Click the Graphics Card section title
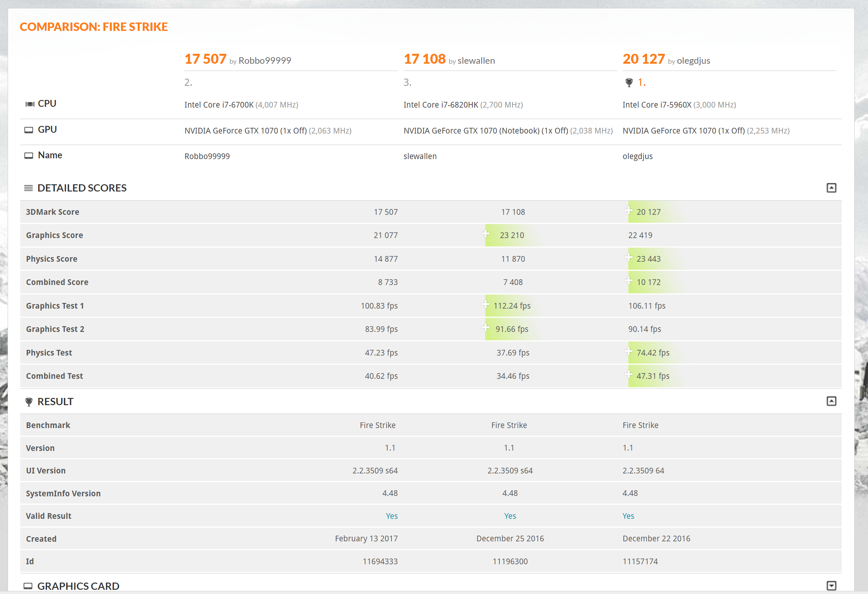868x594 pixels. (78, 586)
